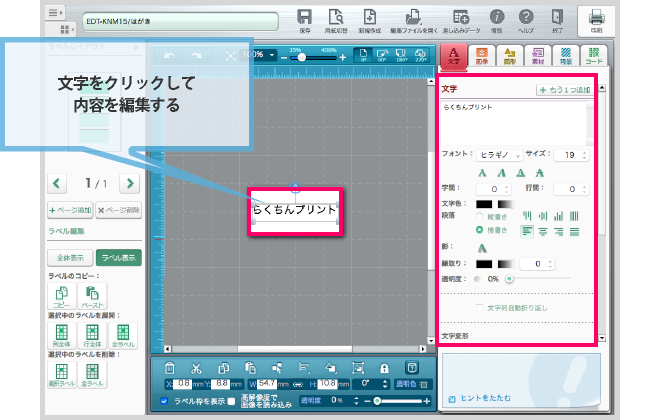Enable 文字列自動折り返し checkbox
Screen dimensions: 660x420
click(x=480, y=307)
